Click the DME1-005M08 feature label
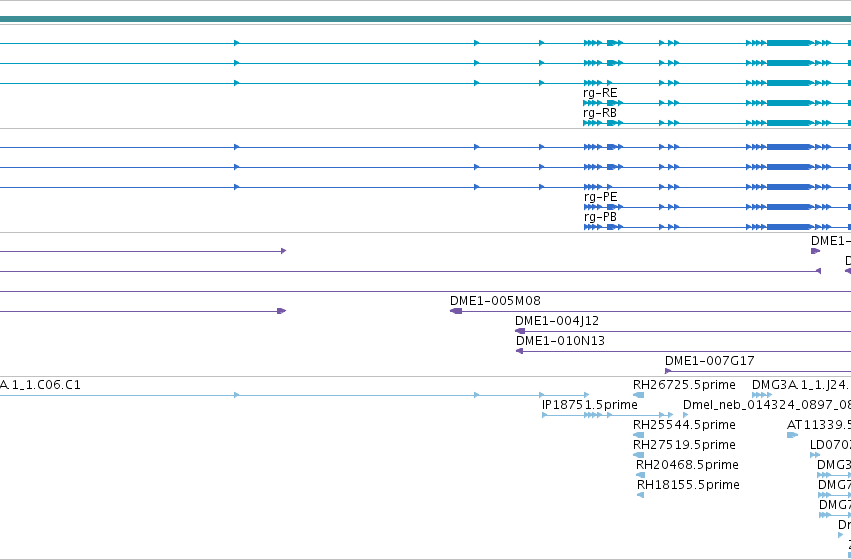The width and height of the screenshot is (851, 560). point(495,301)
